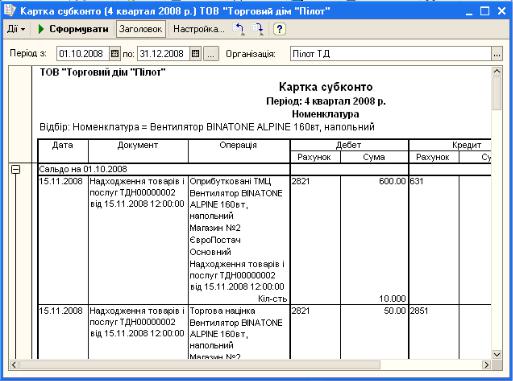Click the ЄвроПостач text in operation
The width and height of the screenshot is (513, 381).
pos(215,240)
